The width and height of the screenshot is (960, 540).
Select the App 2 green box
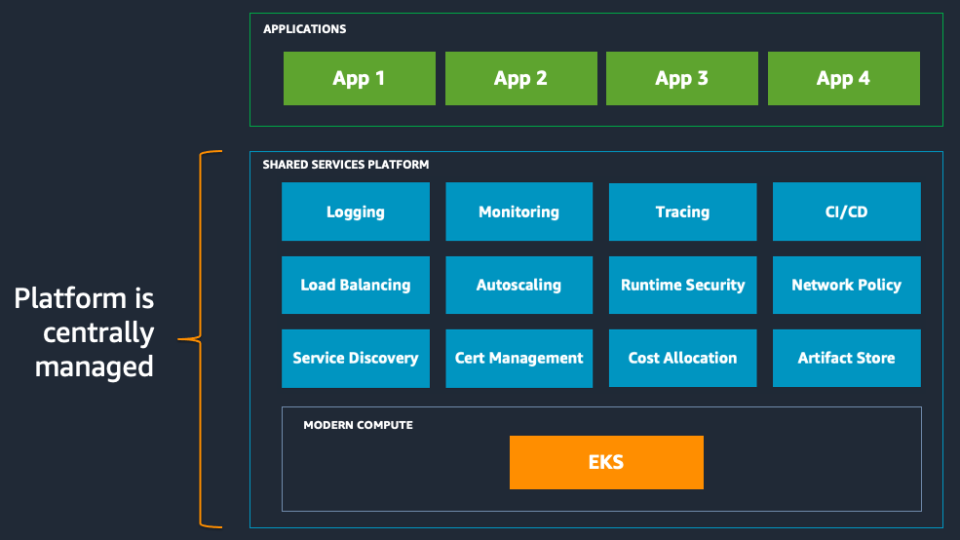click(x=521, y=78)
